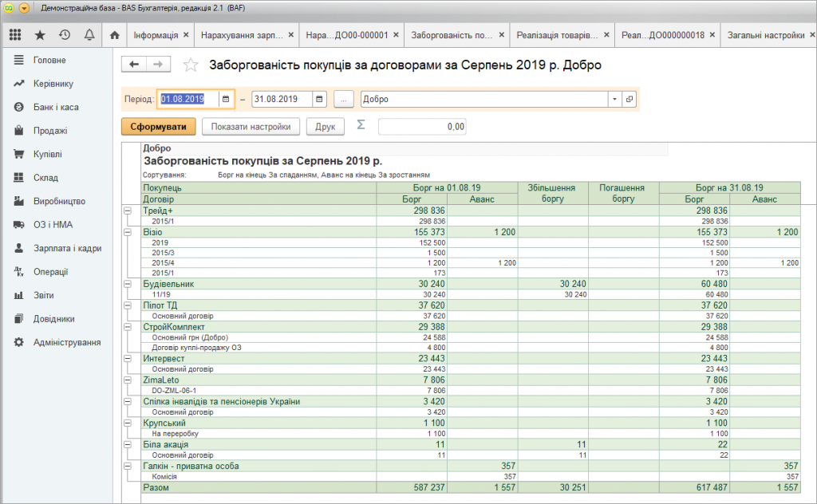Open Favorites star in top toolbar
The image size is (817, 504).
pyautogui.click(x=40, y=35)
